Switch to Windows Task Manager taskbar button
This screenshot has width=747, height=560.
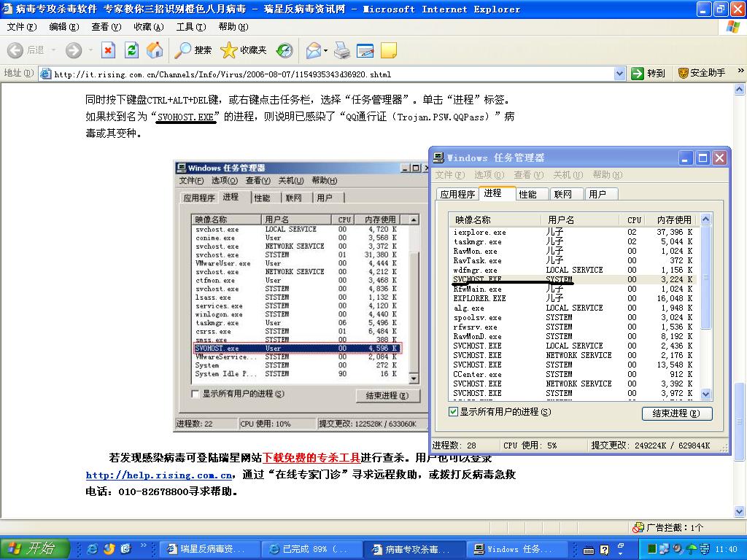click(517, 549)
